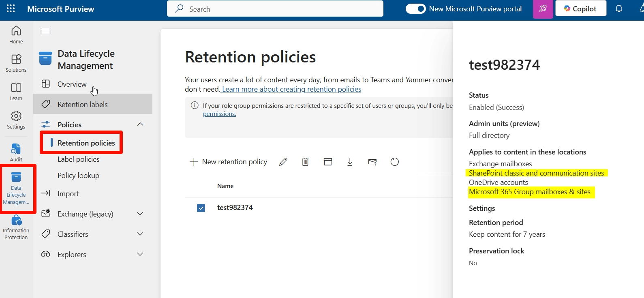The image size is (644, 298).
Task: Click 'Exchange mailboxes' location text
Action: pos(501,163)
